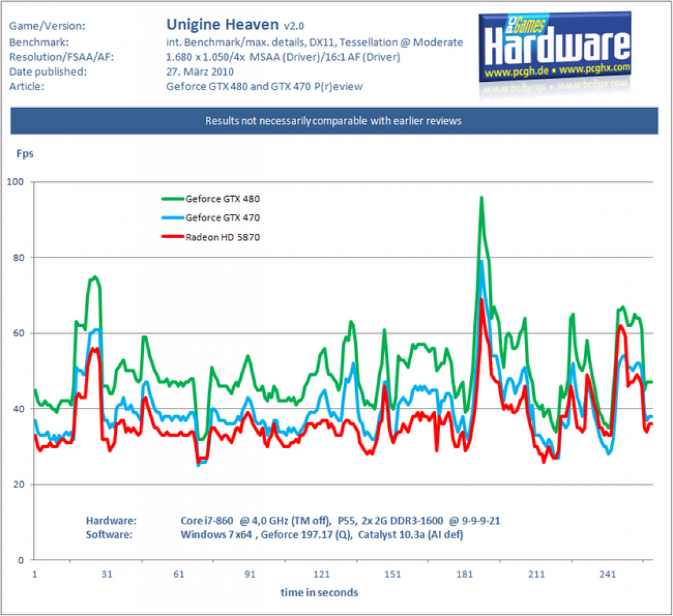673x616 pixels.
Task: Click the Fps axis label
Action: coord(25,153)
